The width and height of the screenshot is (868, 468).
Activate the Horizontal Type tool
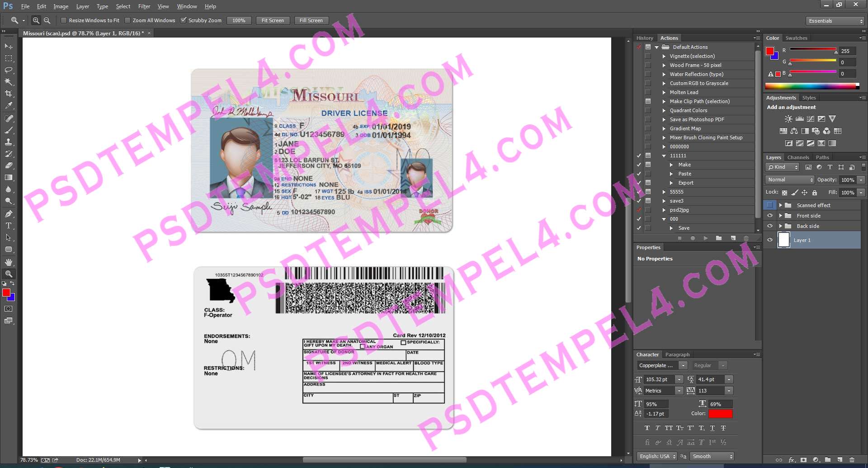click(x=9, y=226)
